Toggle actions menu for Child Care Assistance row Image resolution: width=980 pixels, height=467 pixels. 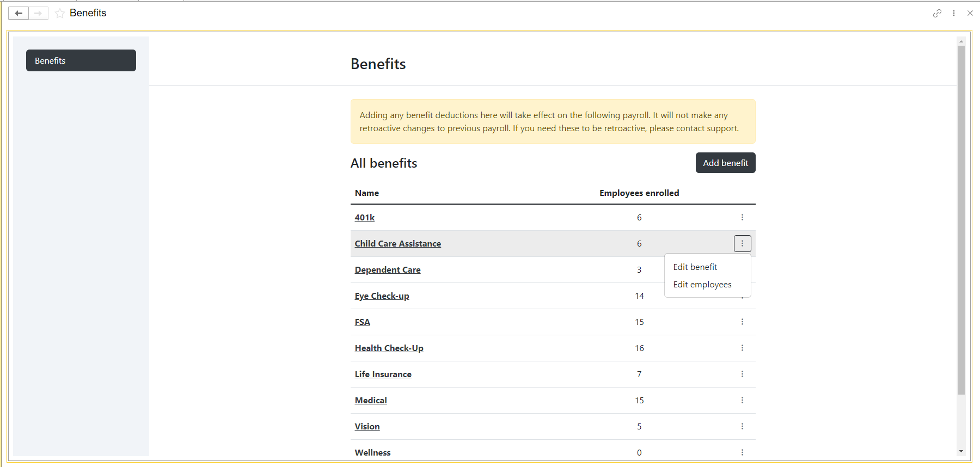[742, 243]
